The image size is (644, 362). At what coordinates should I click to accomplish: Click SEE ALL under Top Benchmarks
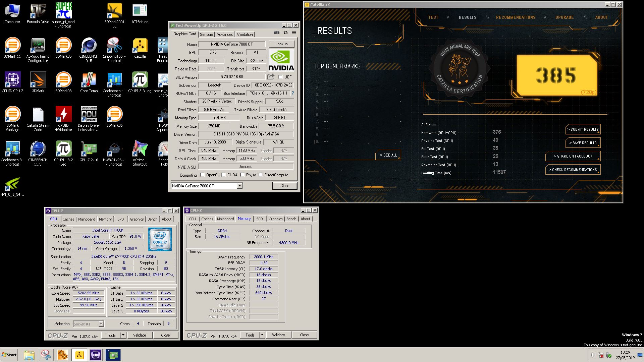[388, 155]
